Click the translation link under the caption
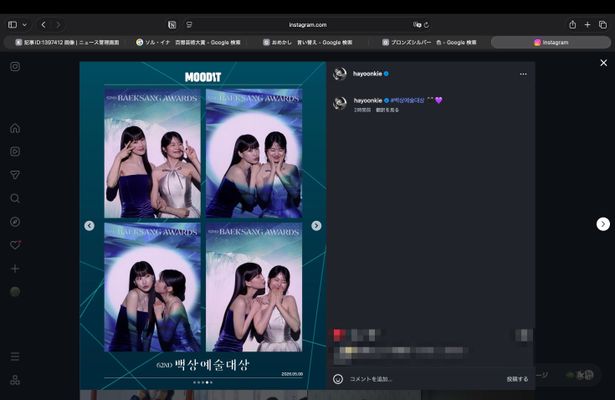615x400 pixels. (x=388, y=110)
